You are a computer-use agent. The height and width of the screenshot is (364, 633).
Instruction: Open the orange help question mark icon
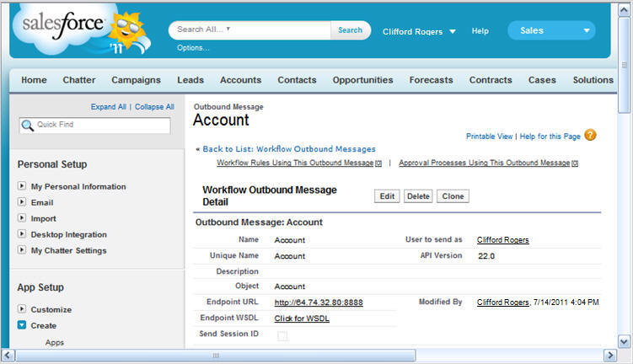coord(590,135)
